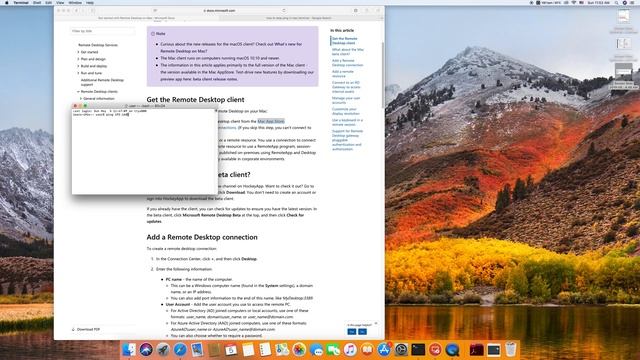Select Additional Remote Desktop support item
This screenshot has width=640, height=360.
[102, 82]
